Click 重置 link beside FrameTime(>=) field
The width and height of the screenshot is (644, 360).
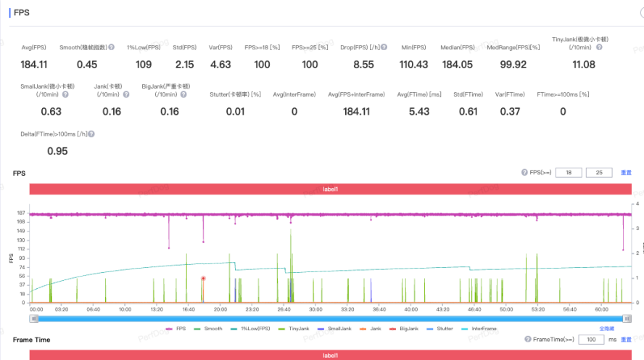point(626,340)
